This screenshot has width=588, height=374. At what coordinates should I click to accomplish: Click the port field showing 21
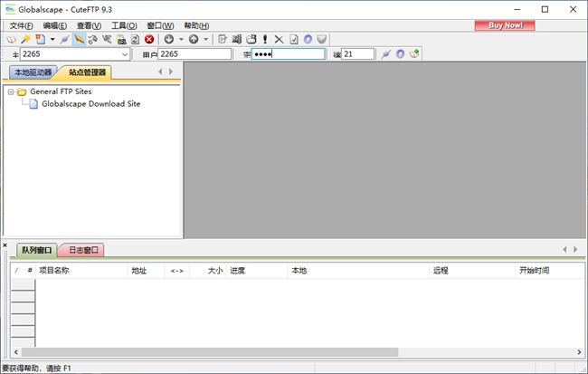click(x=358, y=54)
